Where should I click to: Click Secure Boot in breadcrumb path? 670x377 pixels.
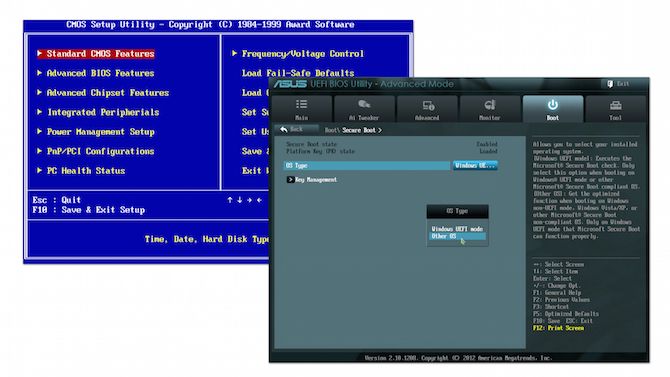click(x=359, y=130)
